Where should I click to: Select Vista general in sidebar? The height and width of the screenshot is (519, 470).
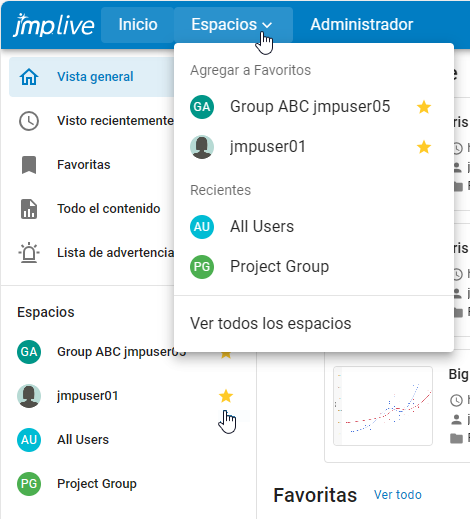coord(92,77)
